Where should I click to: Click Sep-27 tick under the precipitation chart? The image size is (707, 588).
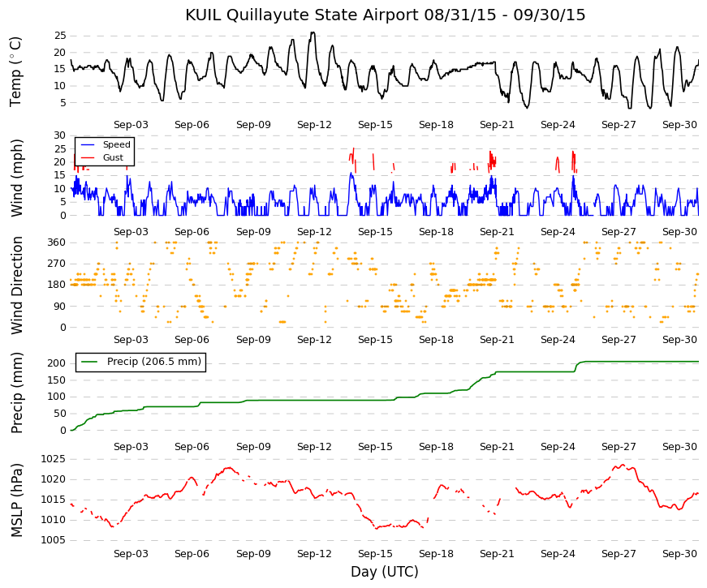[619, 447]
